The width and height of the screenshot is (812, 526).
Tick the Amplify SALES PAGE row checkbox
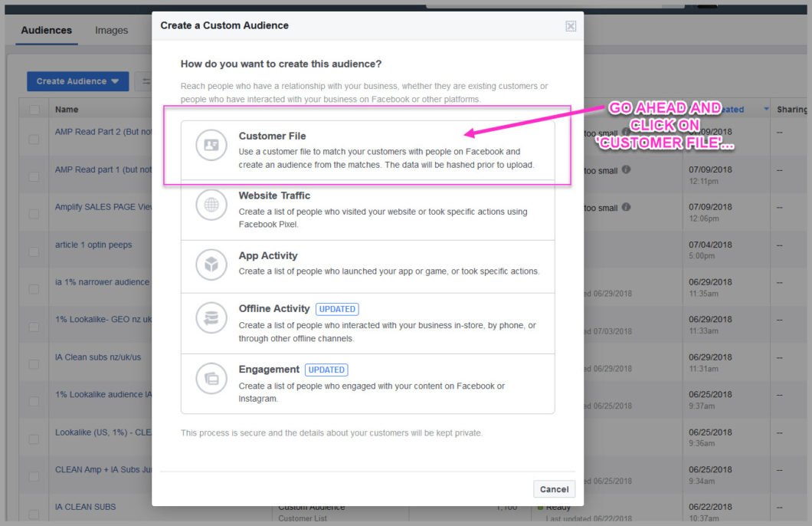coord(34,214)
